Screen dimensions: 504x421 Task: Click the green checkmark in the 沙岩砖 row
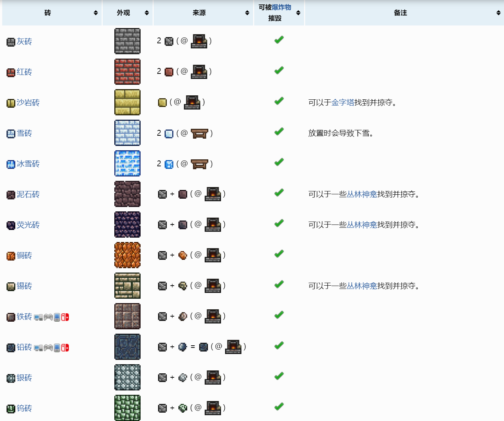[279, 101]
